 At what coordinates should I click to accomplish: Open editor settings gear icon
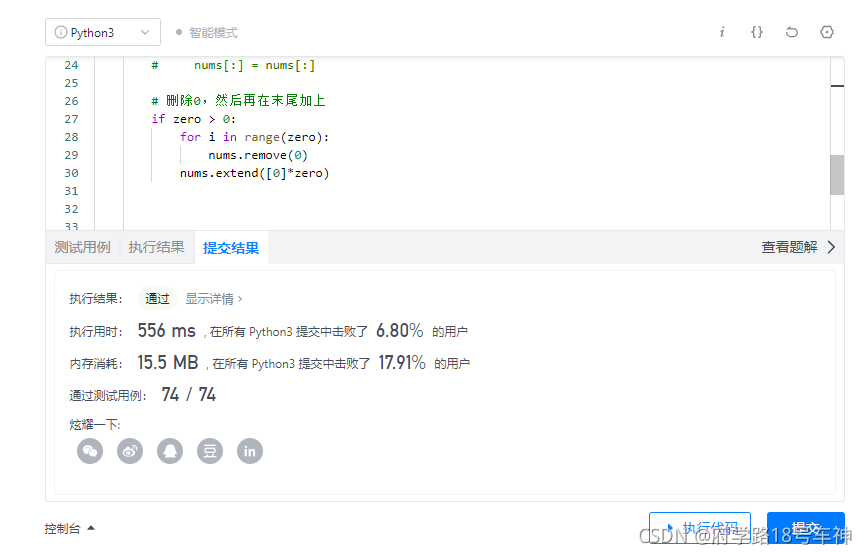click(827, 32)
